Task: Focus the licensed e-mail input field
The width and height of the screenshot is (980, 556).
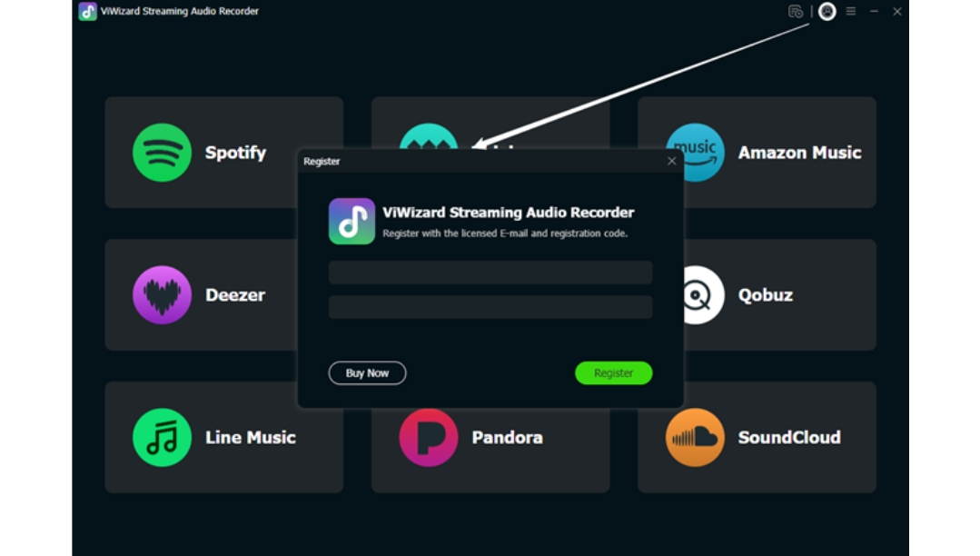Action: pyautogui.click(x=490, y=273)
